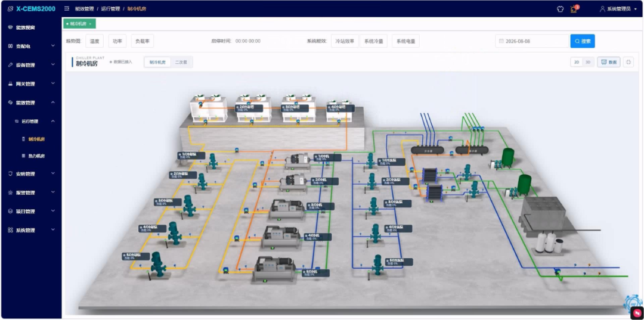Expand the 变配电 sidebar menu chevron
Image resolution: width=644 pixels, height=320 pixels.
tap(53, 46)
